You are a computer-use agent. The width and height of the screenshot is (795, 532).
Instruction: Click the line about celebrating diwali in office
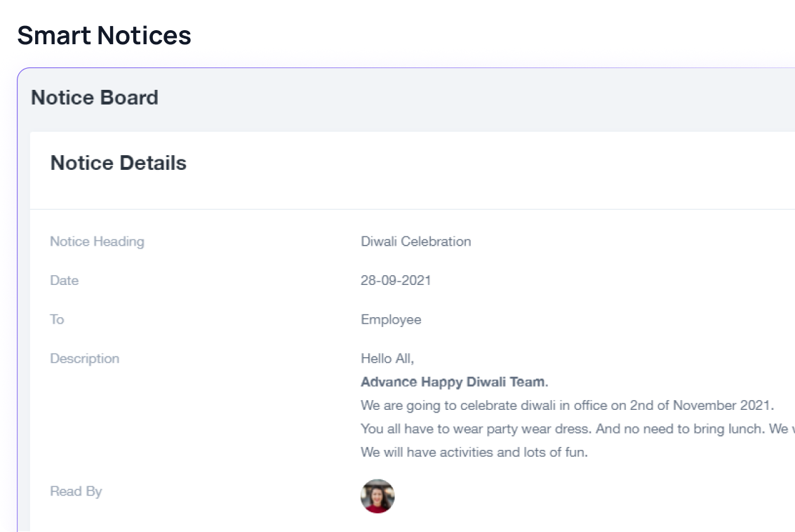(x=568, y=405)
